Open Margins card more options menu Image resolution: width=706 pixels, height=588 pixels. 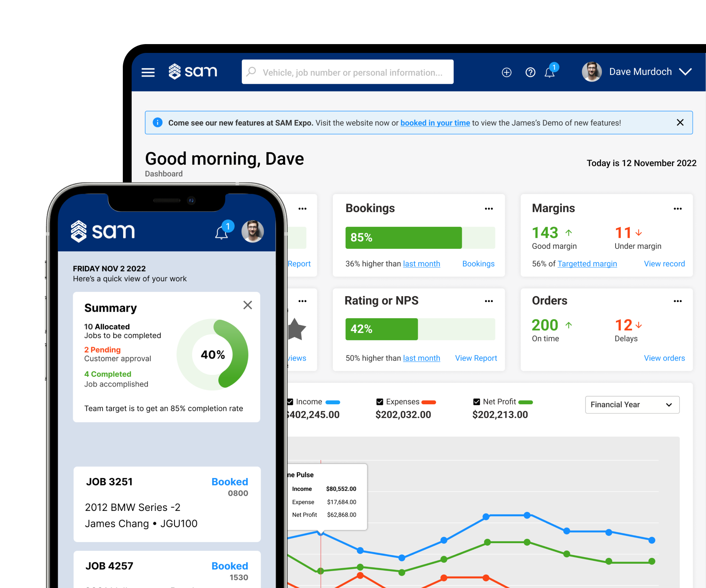coord(678,209)
